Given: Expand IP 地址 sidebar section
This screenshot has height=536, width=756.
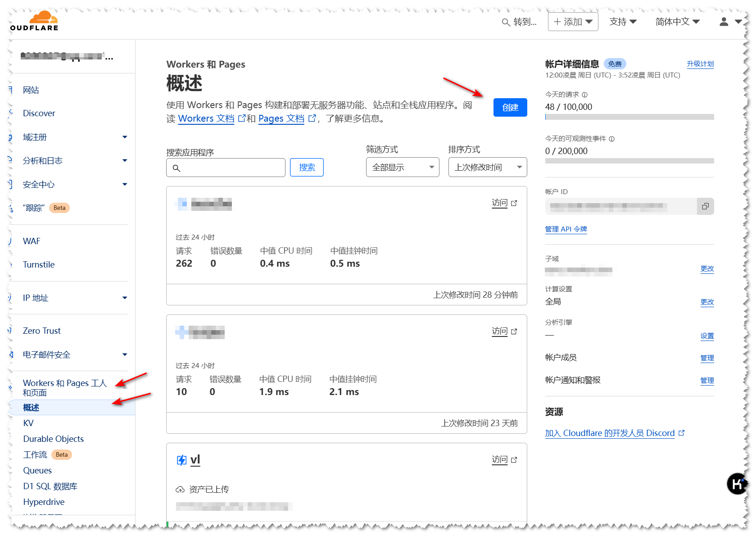Looking at the screenshot, I should coord(125,298).
